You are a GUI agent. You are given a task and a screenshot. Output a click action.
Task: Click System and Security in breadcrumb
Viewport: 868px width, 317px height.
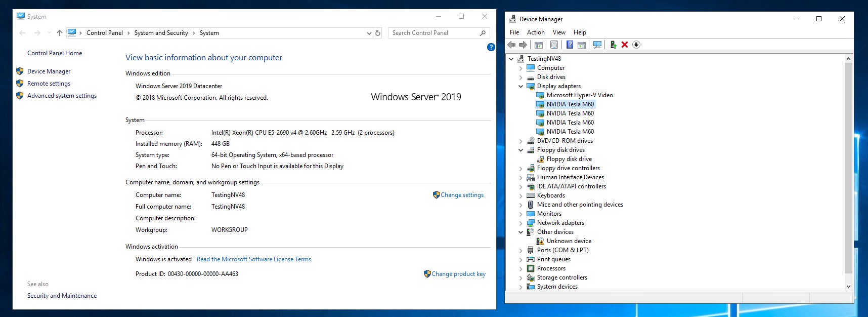[x=161, y=33]
